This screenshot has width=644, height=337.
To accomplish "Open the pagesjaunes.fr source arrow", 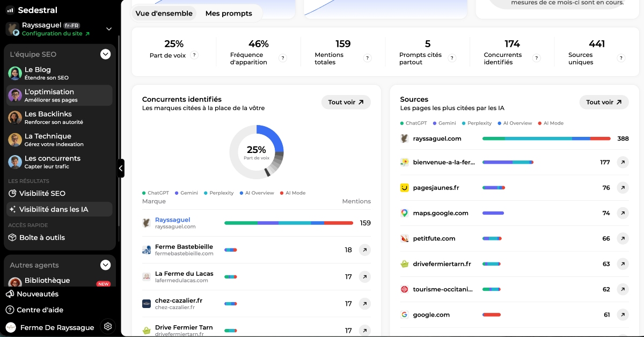I will point(623,188).
